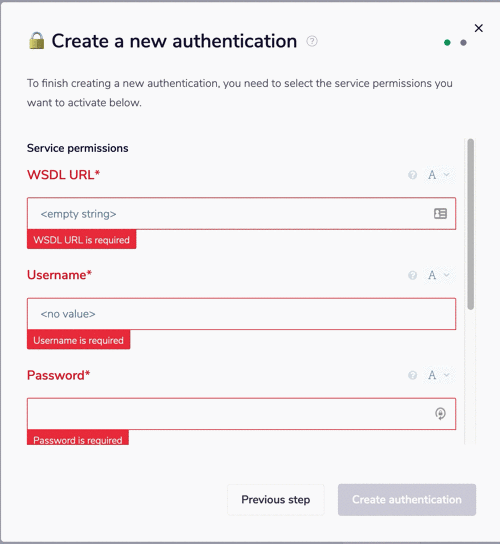The height and width of the screenshot is (544, 500).
Task: Go to the first step green dot
Action: [x=447, y=43]
